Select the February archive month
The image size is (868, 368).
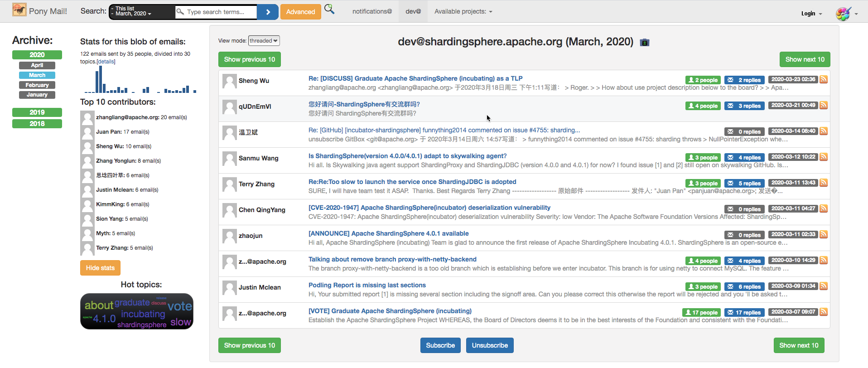(37, 85)
